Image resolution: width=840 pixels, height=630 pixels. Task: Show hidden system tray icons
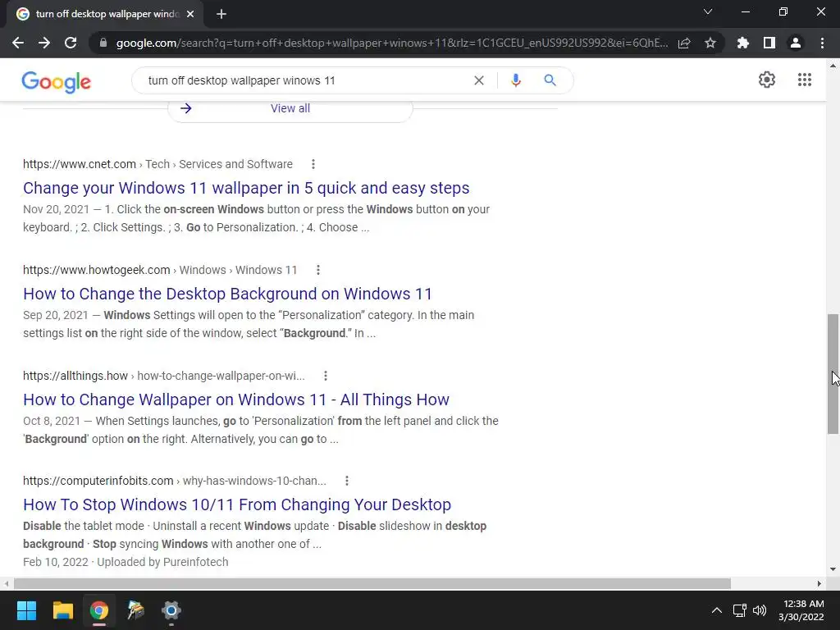click(x=716, y=610)
